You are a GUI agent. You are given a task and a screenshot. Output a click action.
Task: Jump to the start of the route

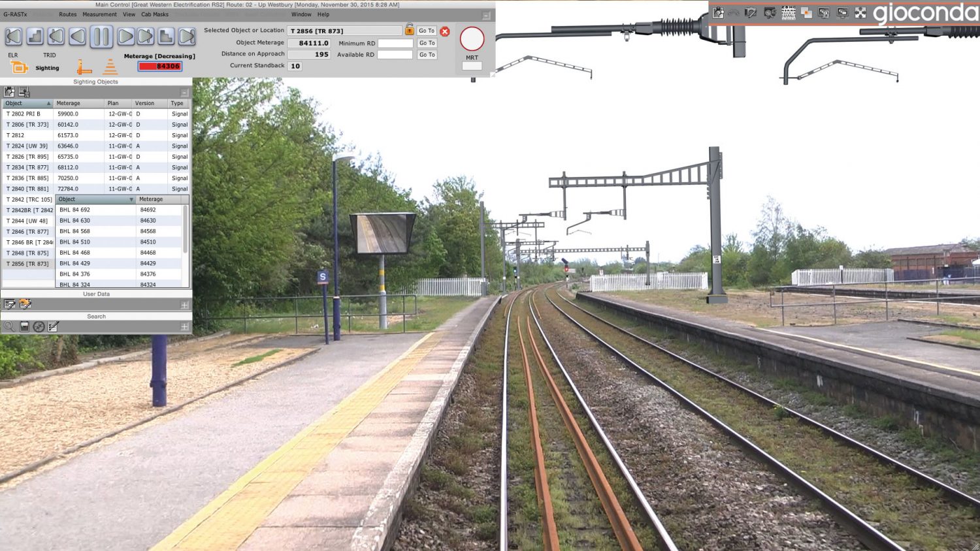pyautogui.click(x=14, y=37)
